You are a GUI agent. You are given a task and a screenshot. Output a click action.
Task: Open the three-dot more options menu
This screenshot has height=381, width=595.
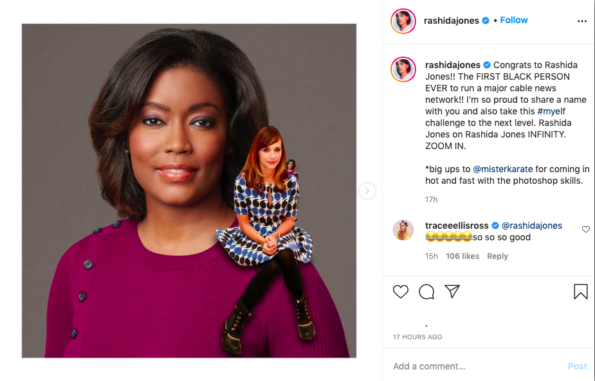click(x=582, y=21)
